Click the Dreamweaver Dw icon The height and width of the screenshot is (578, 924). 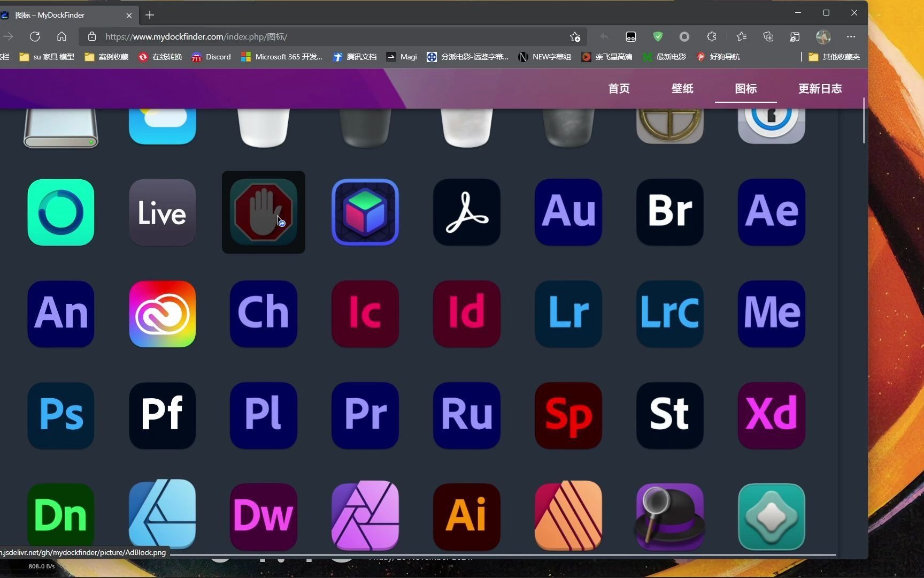coord(264,516)
